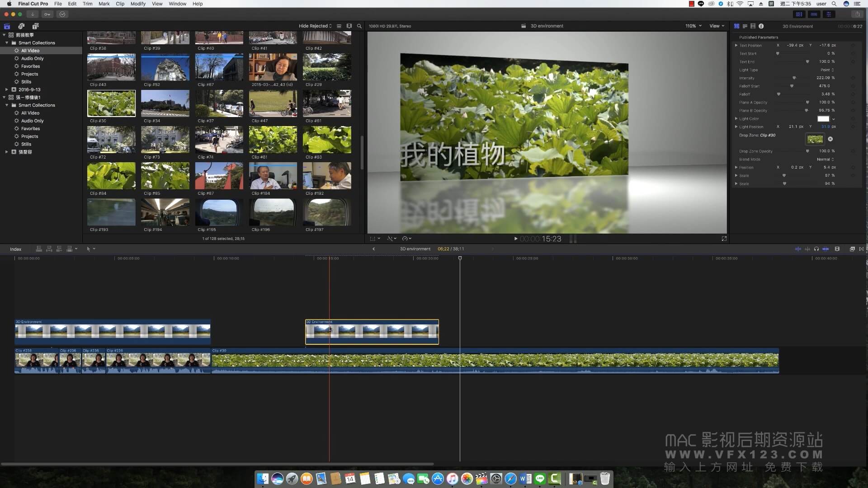The height and width of the screenshot is (488, 868).
Task: Select Audio Only under first Smart Collections
Action: pyautogui.click(x=33, y=58)
